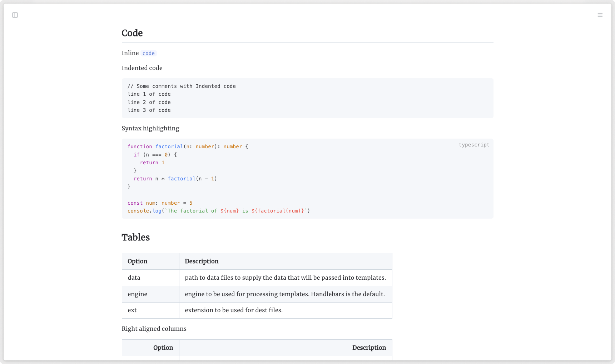Select the right-aligned "Description" header cell
Screen dimensions: 615x364
[369, 348]
